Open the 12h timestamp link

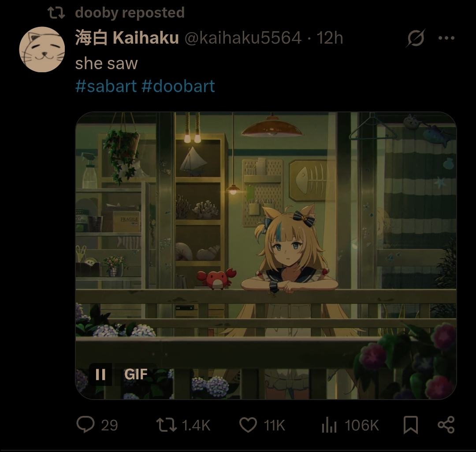330,38
